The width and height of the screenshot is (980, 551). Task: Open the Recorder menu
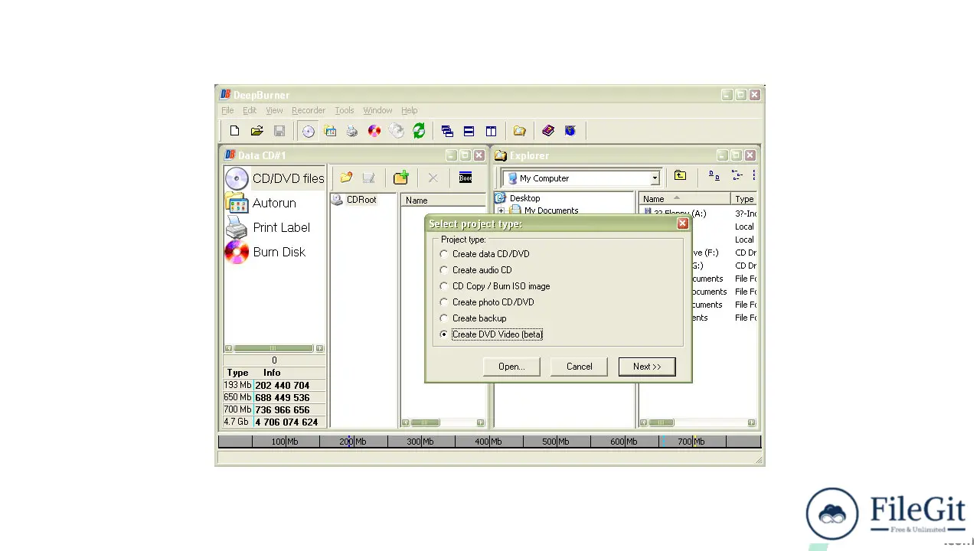tap(309, 110)
